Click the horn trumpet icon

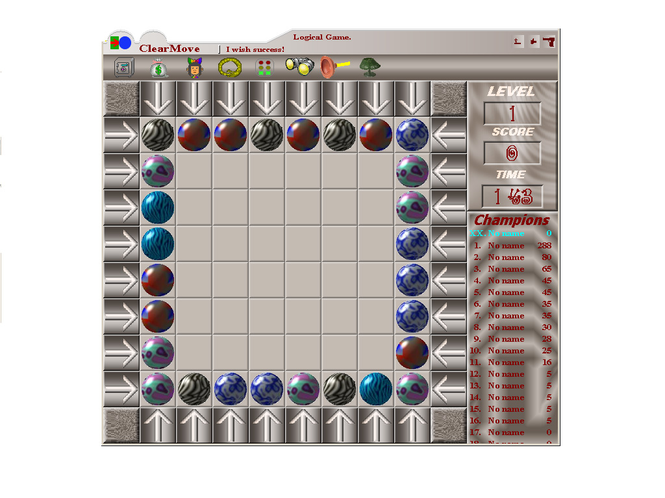pyautogui.click(x=334, y=67)
